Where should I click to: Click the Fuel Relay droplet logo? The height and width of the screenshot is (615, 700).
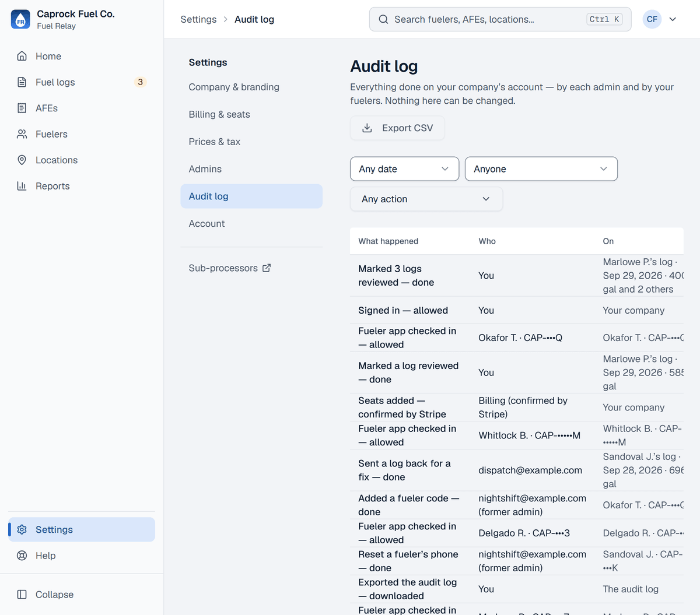[20, 19]
